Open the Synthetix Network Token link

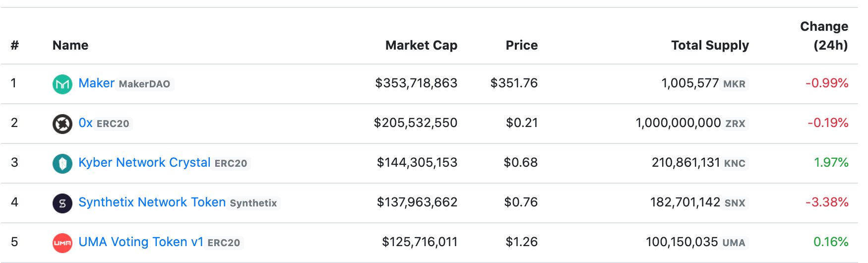[x=152, y=202]
